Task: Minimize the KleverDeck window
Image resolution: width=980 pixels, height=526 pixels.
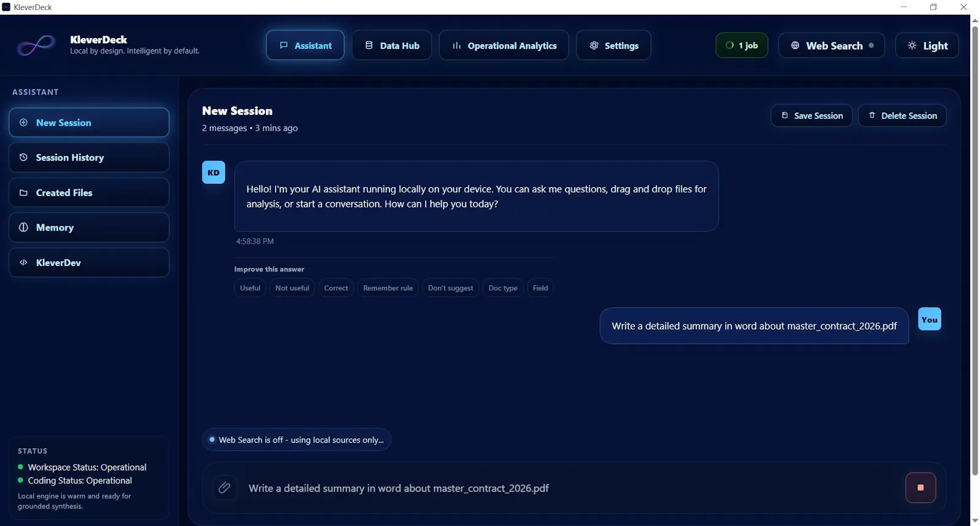Action: coord(903,7)
